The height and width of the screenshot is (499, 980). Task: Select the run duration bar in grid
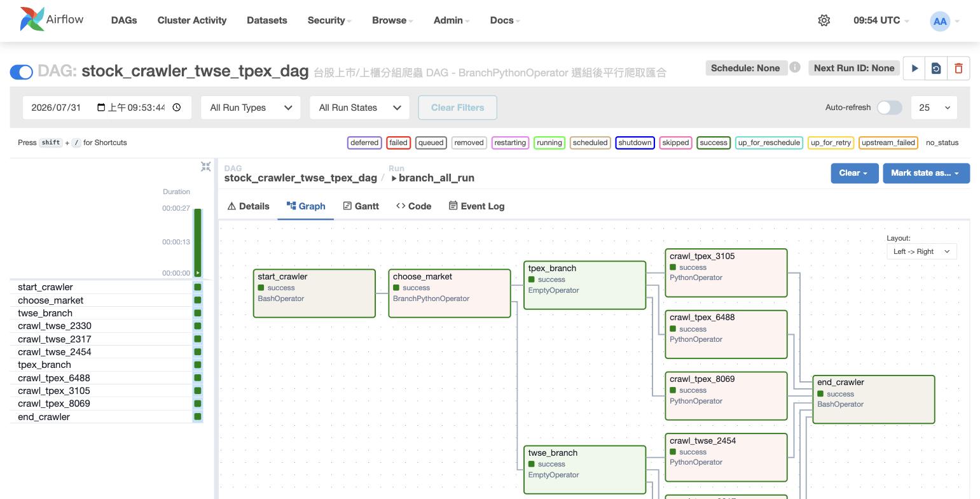pyautogui.click(x=198, y=242)
